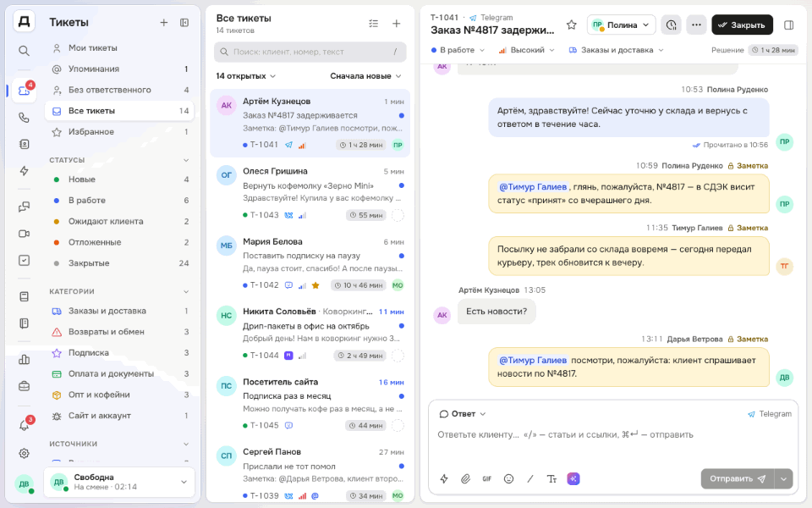This screenshot has height=508, width=812.
Task: Open the automation lightning icon in the rail
Action: [24, 171]
